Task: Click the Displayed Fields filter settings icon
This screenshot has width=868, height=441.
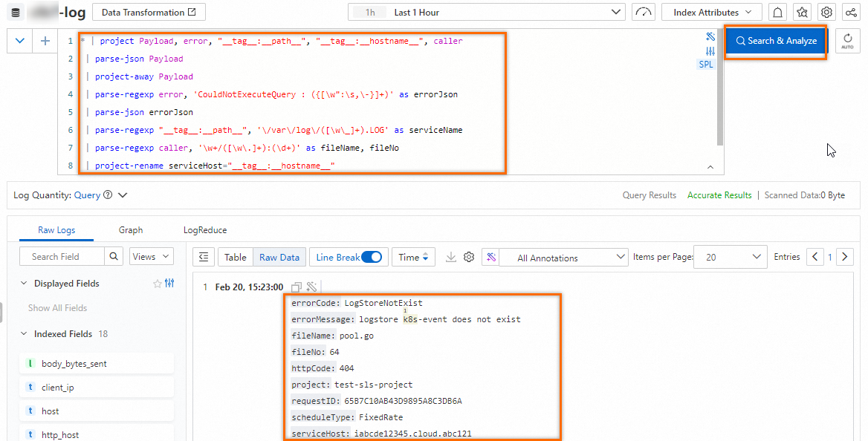Action: pos(169,283)
